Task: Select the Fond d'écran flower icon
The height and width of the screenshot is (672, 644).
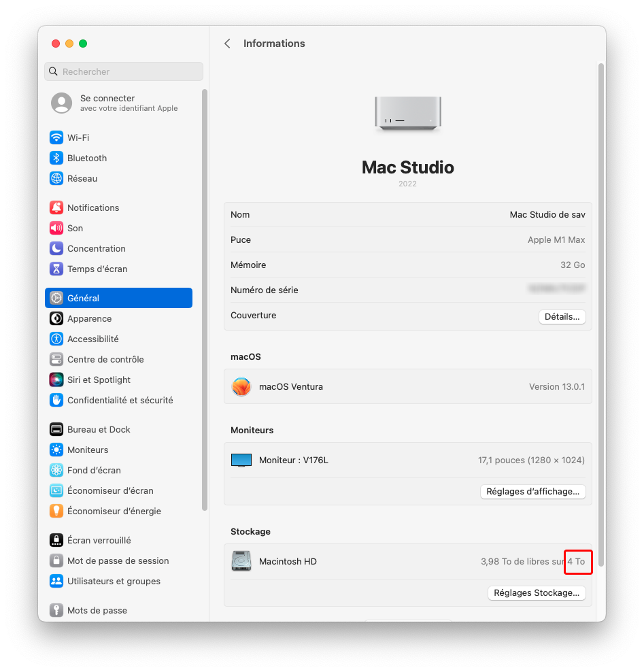Action: click(x=56, y=470)
